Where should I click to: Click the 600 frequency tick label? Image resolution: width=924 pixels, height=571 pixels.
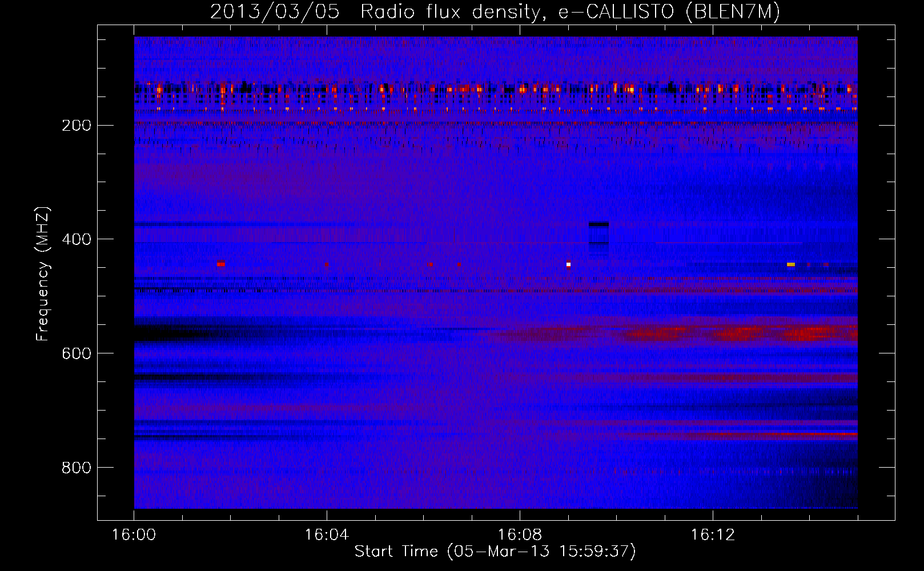point(76,353)
